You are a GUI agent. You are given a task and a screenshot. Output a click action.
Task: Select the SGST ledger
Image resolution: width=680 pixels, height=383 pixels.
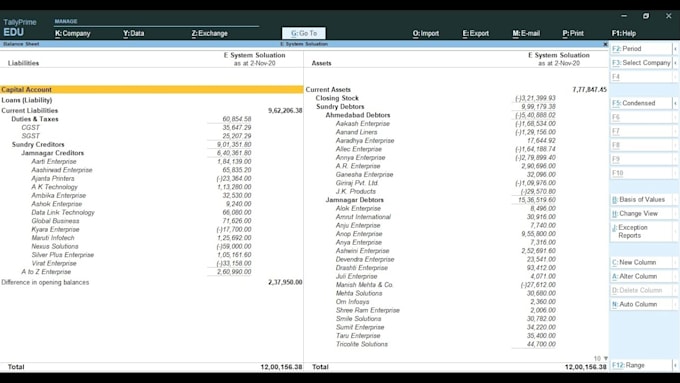30,136
